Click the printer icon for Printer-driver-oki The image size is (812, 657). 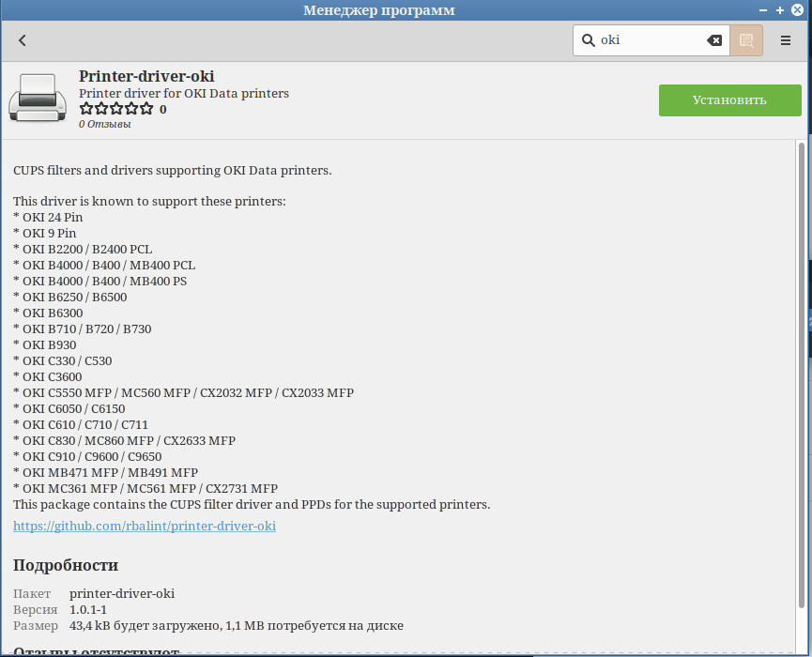(38, 99)
